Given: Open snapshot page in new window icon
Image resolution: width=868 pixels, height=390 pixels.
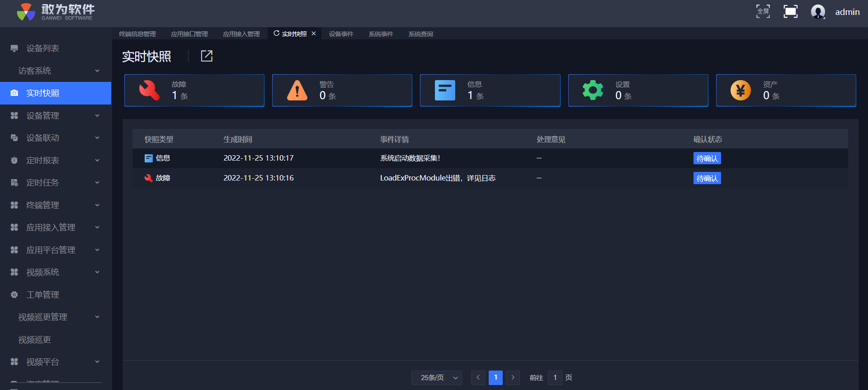Looking at the screenshot, I should pyautogui.click(x=207, y=56).
